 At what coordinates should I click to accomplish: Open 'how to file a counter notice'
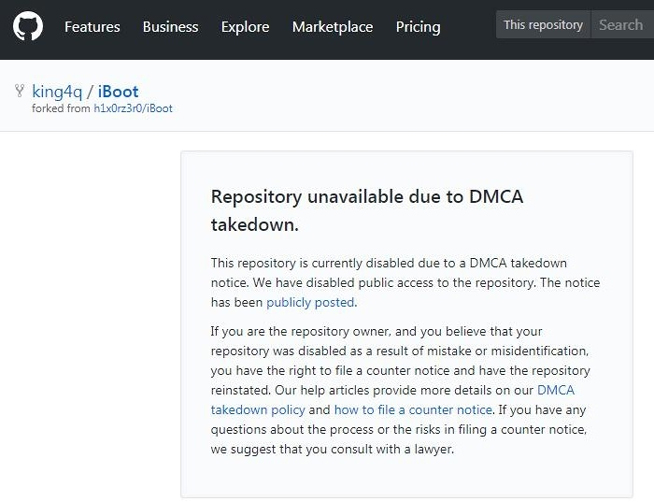[413, 410]
